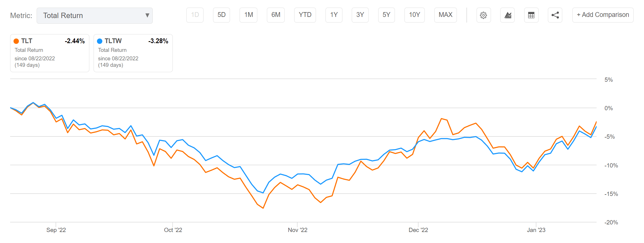Open chart settings gear icon
Image resolution: width=644 pixels, height=243 pixels.
(483, 15)
